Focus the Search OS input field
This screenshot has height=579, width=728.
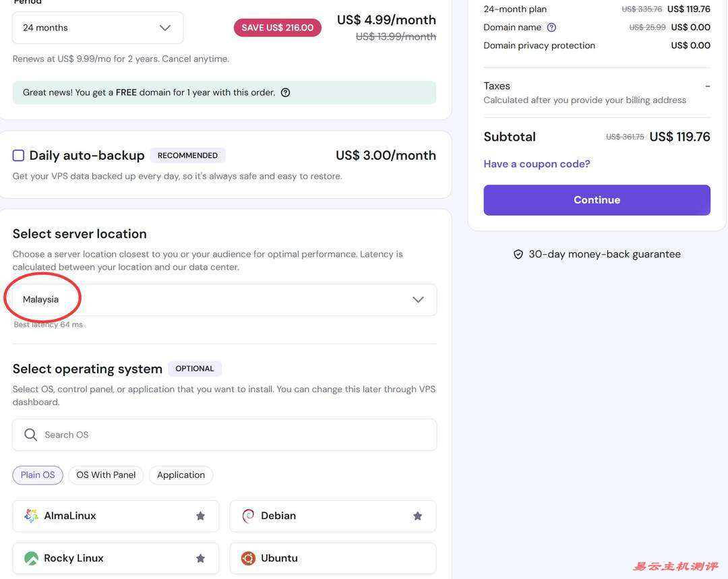pos(236,435)
